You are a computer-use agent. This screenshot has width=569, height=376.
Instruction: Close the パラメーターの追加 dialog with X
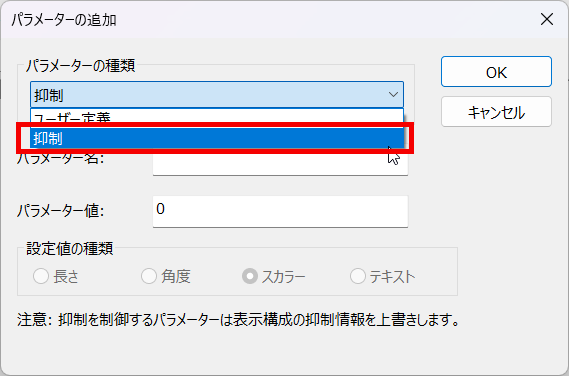tap(547, 19)
